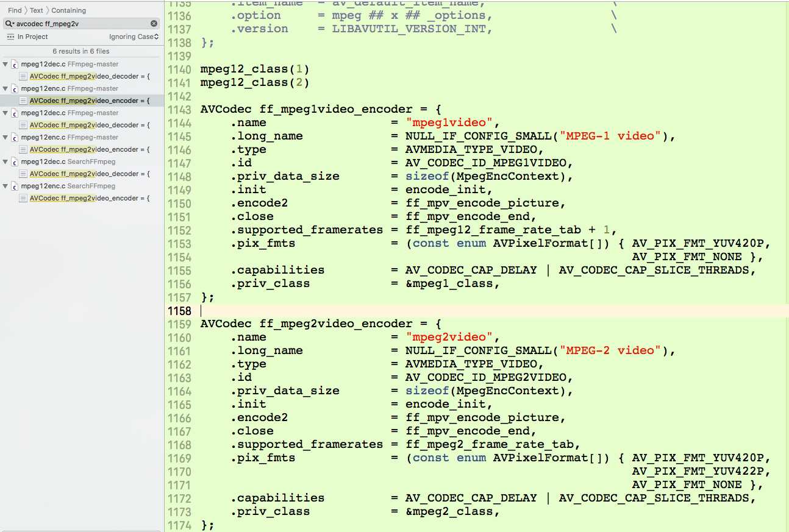
Task: Open encoder result under mpeg12enc.c SearchFFmpeg
Action: point(89,198)
